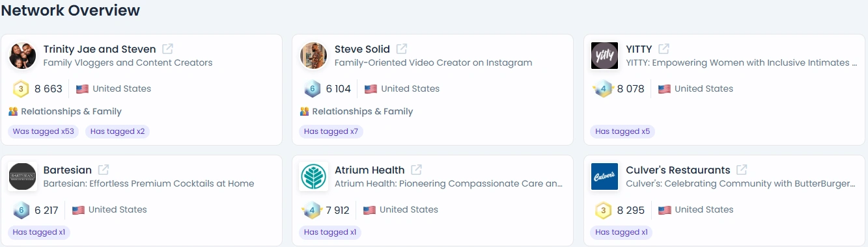
Task: Click external link icon beside Atrium Health
Action: click(416, 170)
